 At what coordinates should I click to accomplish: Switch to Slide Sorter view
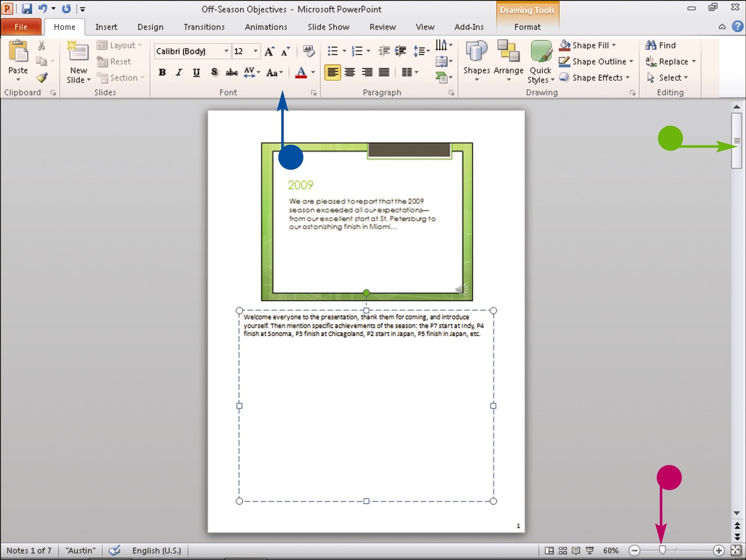pyautogui.click(x=563, y=551)
